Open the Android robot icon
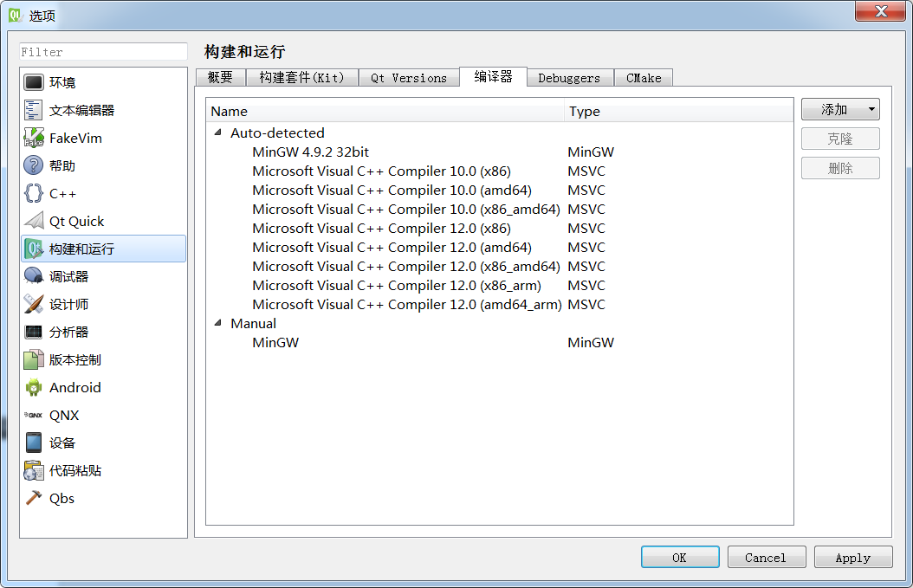Image resolution: width=913 pixels, height=588 pixels. point(33,387)
